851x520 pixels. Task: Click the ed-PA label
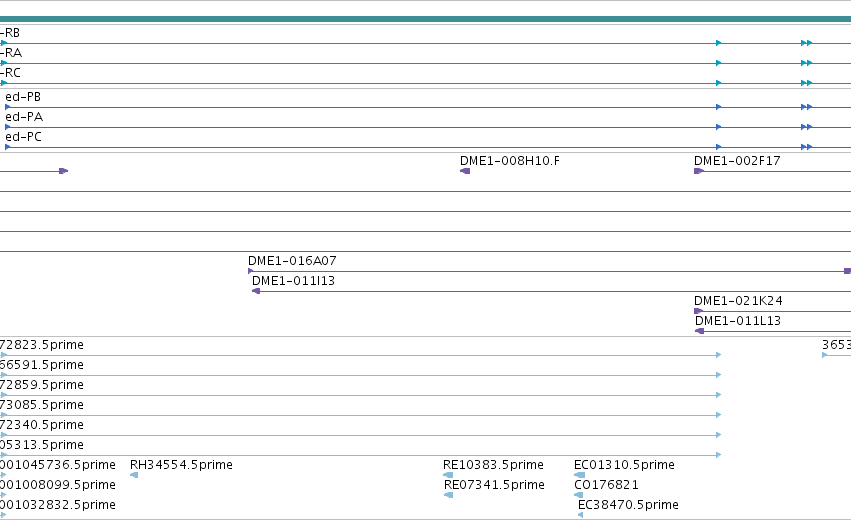(24, 117)
